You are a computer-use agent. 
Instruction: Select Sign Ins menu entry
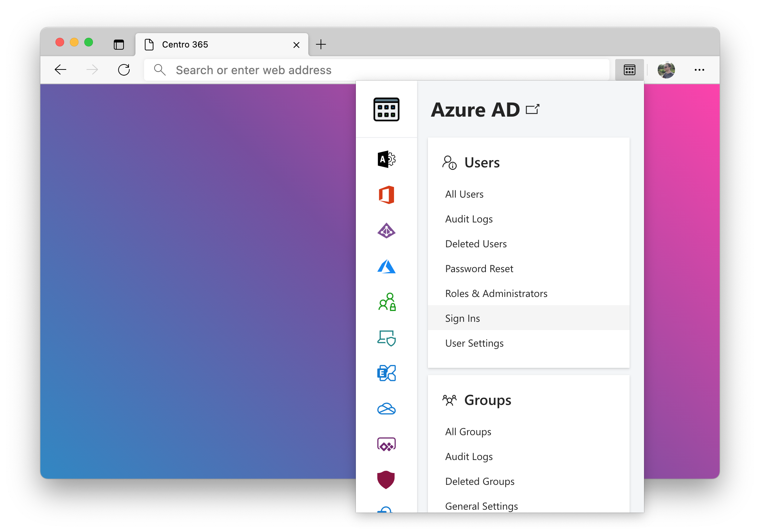pyautogui.click(x=462, y=318)
